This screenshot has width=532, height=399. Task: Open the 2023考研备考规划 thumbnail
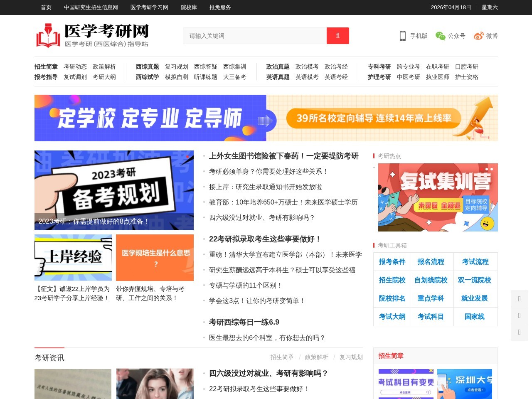[114, 190]
